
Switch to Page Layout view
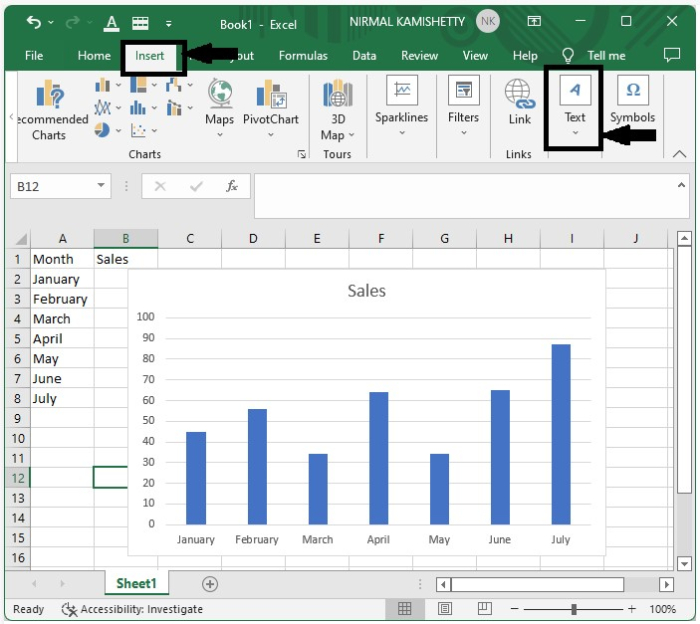tap(445, 609)
